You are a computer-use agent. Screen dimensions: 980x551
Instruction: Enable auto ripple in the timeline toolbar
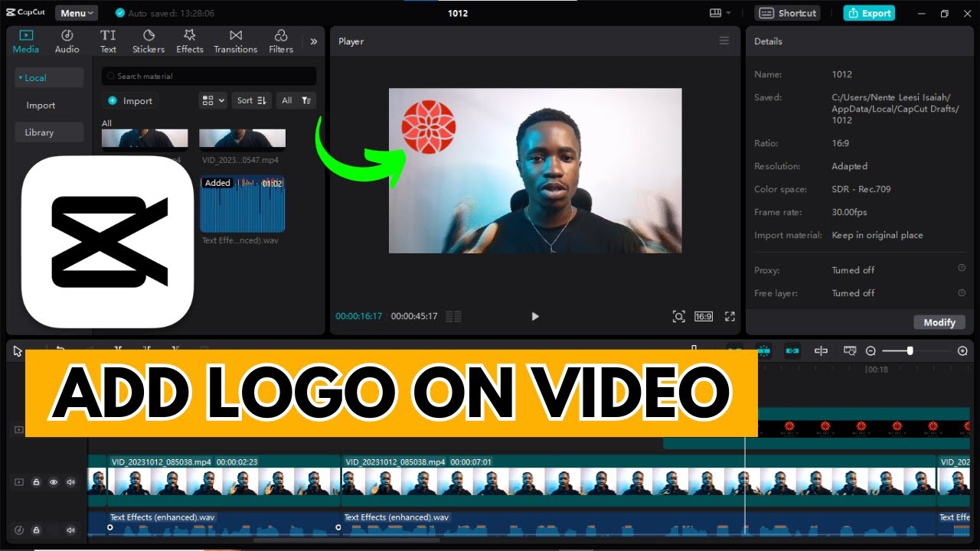point(763,350)
